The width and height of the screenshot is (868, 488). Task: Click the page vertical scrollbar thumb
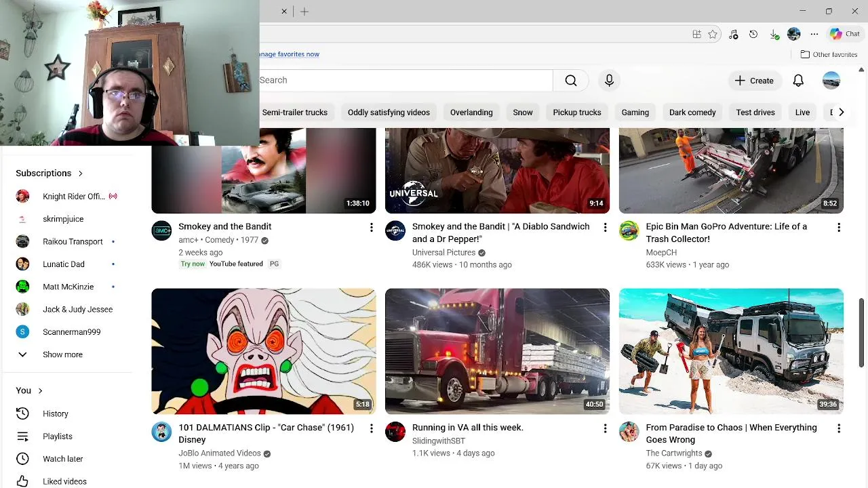(x=861, y=332)
